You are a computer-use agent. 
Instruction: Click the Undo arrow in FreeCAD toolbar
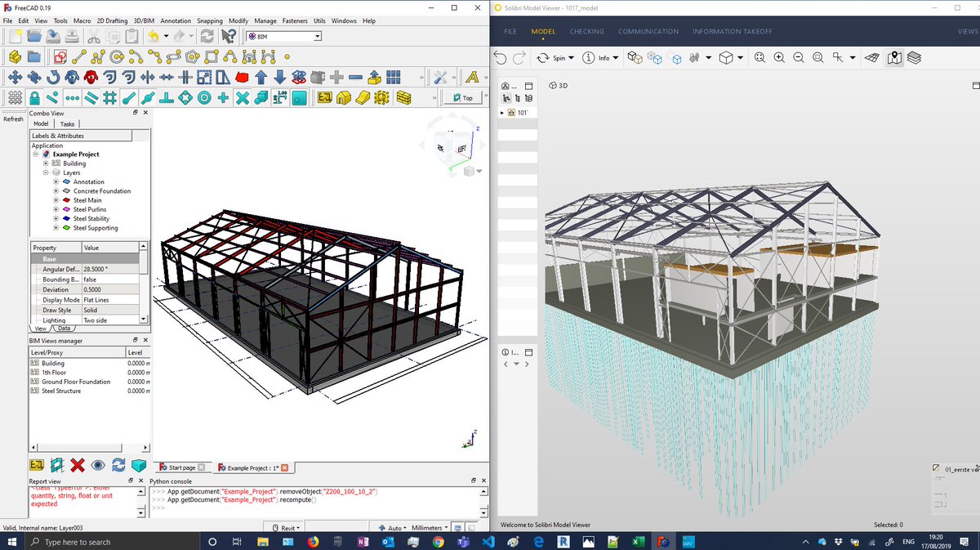152,36
